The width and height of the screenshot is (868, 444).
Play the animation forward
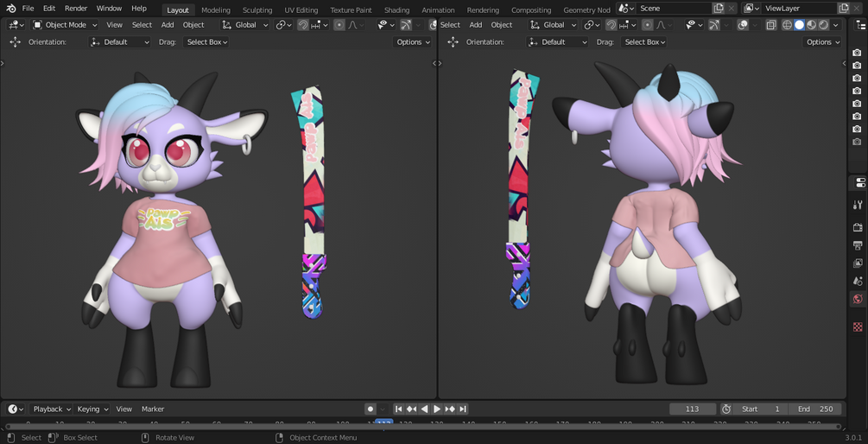click(x=437, y=409)
